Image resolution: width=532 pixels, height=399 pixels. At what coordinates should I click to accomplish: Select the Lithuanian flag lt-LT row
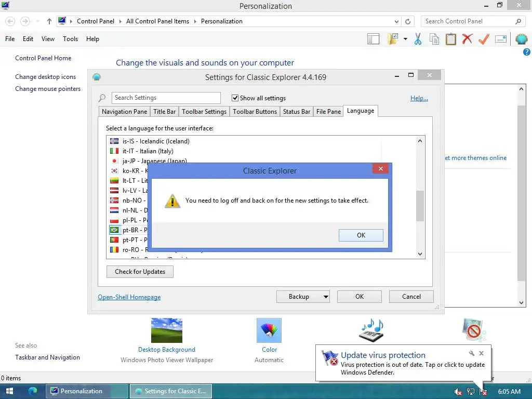point(129,180)
